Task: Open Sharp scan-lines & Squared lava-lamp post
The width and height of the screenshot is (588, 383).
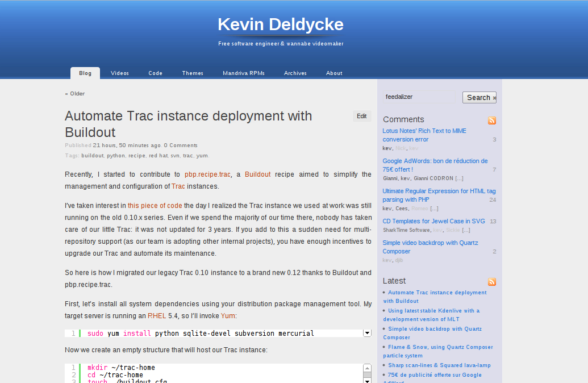Action: pos(439,365)
